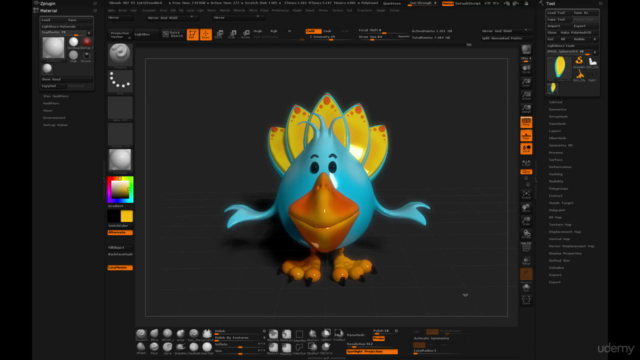Expand the Wax Modifiers section
The height and width of the screenshot is (360, 640).
coord(56,96)
